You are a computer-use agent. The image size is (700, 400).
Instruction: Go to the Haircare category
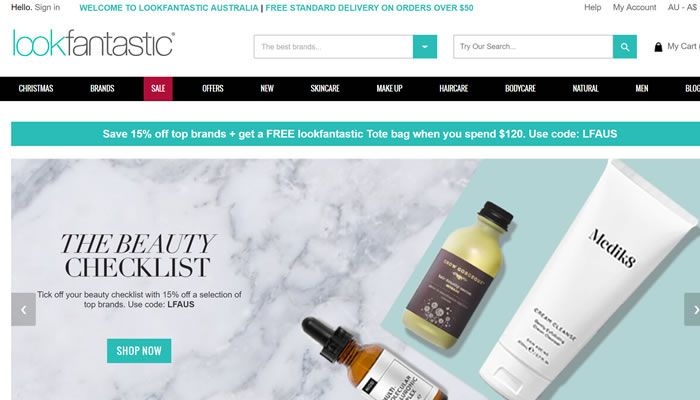coord(454,88)
